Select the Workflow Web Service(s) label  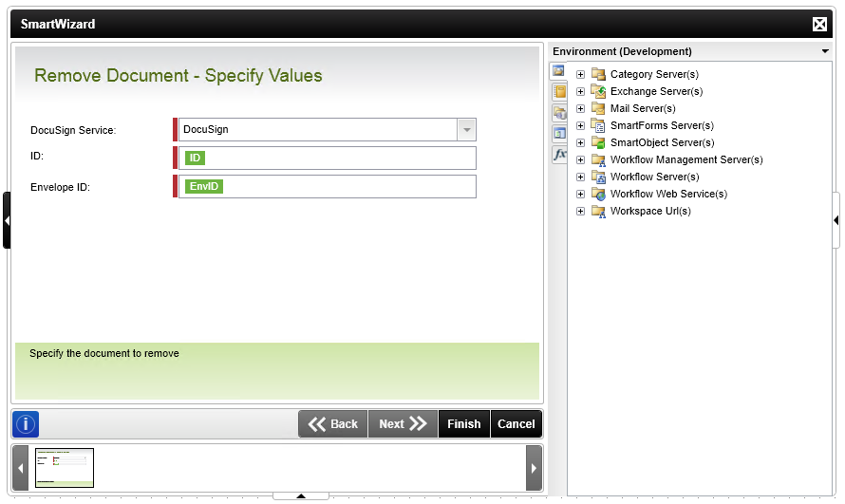click(668, 194)
